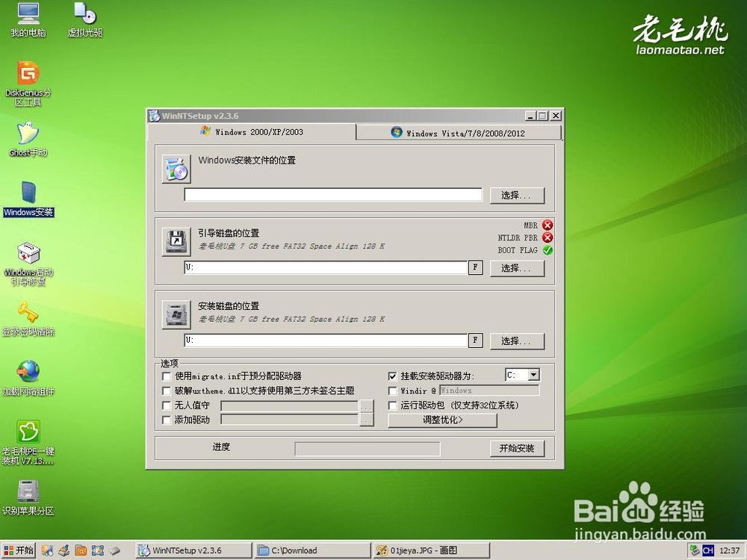Enable the unattended (无人值守) checkbox

coord(167,405)
